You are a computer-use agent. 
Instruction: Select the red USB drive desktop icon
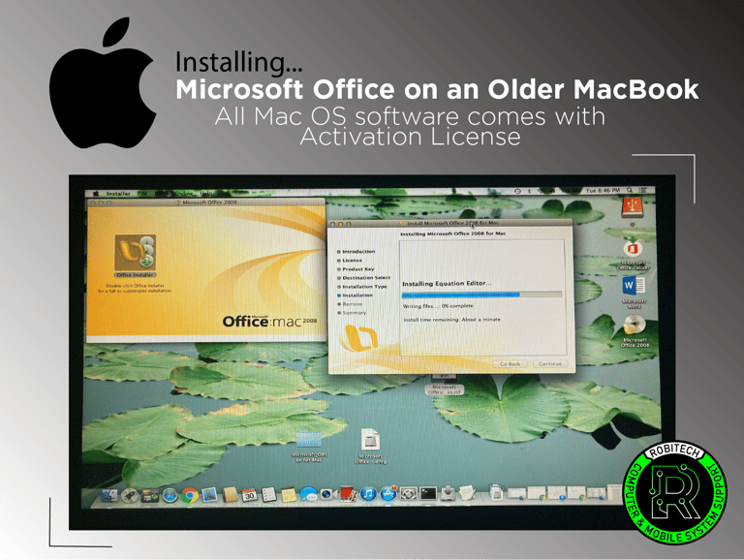pos(633,207)
